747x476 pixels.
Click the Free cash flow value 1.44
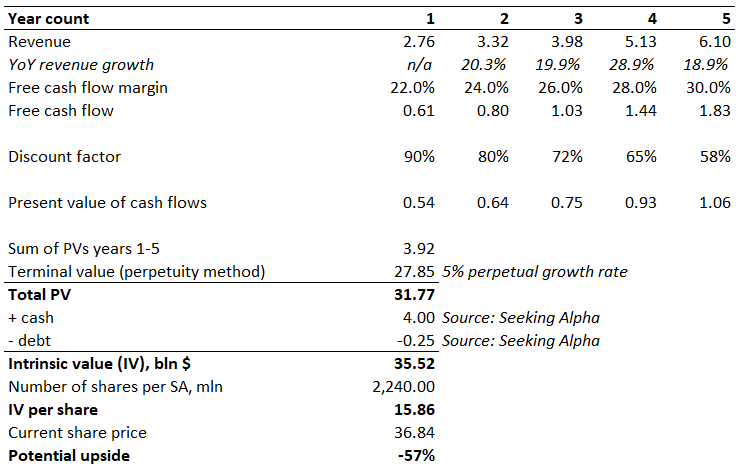pyautogui.click(x=639, y=111)
